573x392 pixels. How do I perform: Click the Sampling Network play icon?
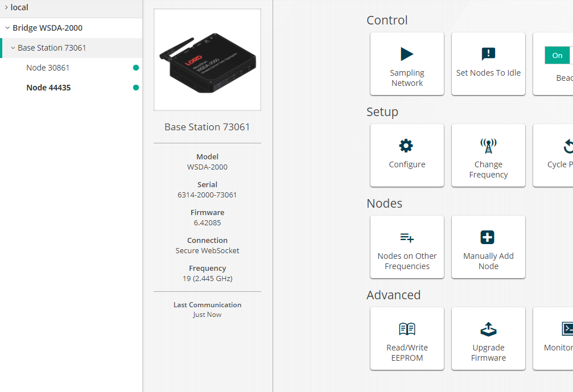pos(407,54)
